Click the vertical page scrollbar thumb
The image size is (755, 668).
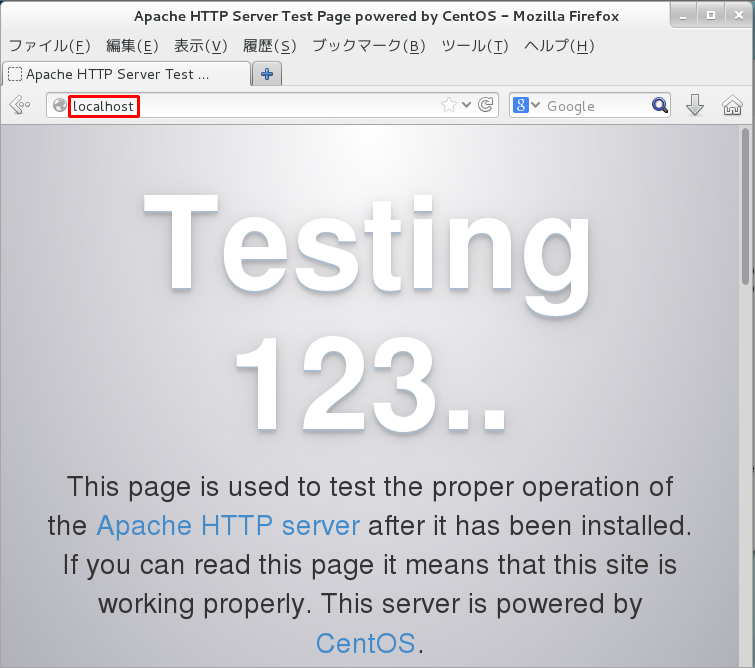click(745, 200)
